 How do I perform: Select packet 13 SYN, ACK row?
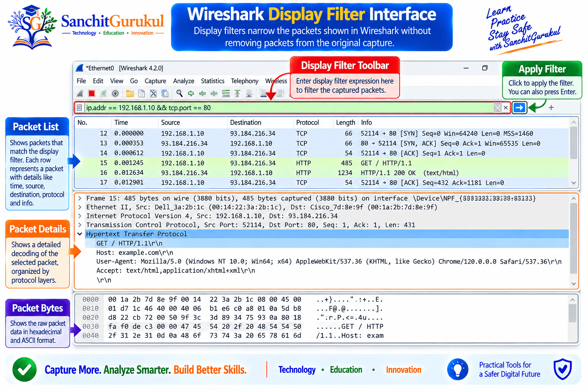click(x=322, y=144)
